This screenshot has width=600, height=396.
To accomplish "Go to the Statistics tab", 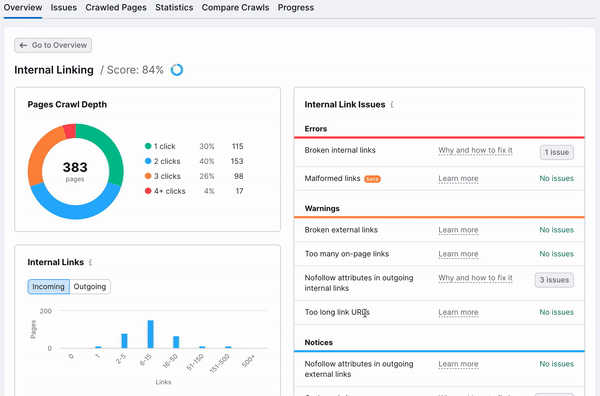I will [x=174, y=8].
